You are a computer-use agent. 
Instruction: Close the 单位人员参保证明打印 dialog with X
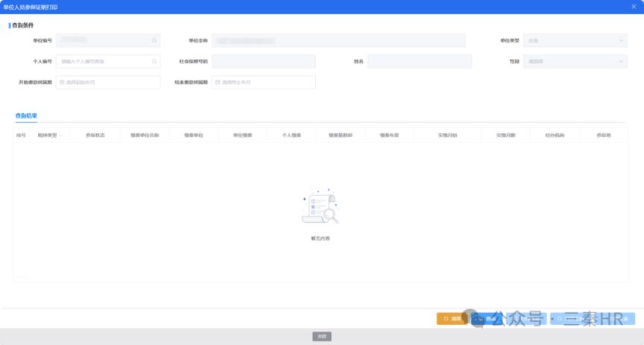[x=633, y=7]
